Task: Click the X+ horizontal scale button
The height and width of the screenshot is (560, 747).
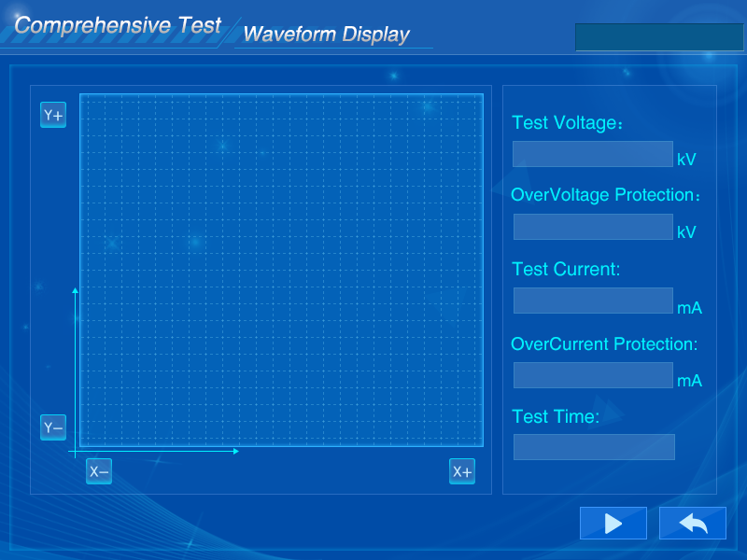Action: pos(462,471)
